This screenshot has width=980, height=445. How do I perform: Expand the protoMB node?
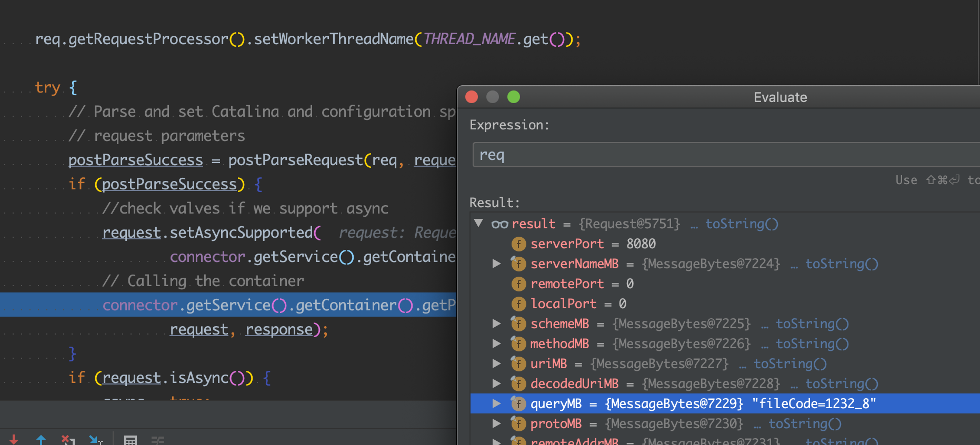point(496,424)
